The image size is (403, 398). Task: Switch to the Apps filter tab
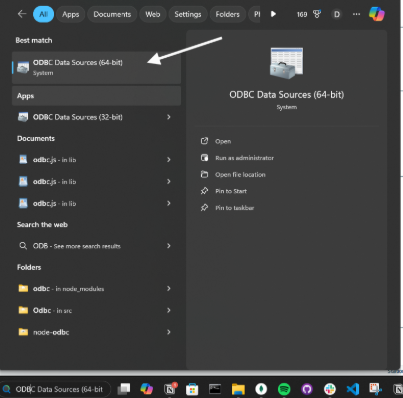tap(70, 14)
